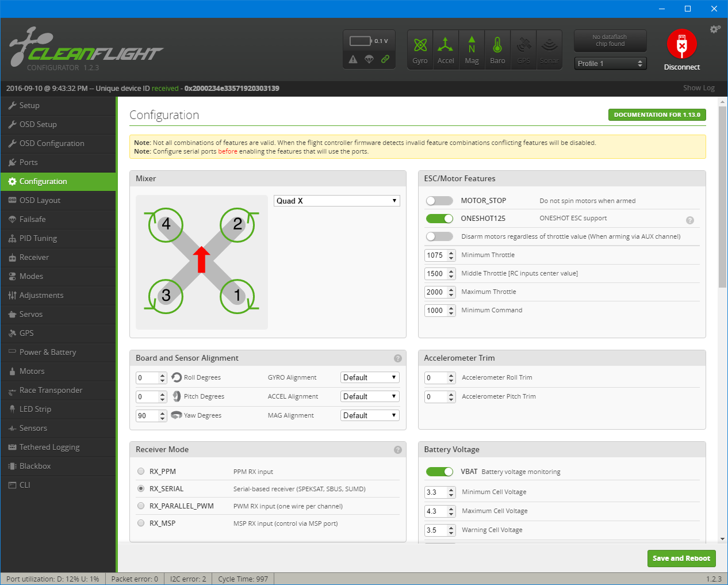The width and height of the screenshot is (728, 585).
Task: Click the battery voltage indicator icon
Action: pos(361,41)
